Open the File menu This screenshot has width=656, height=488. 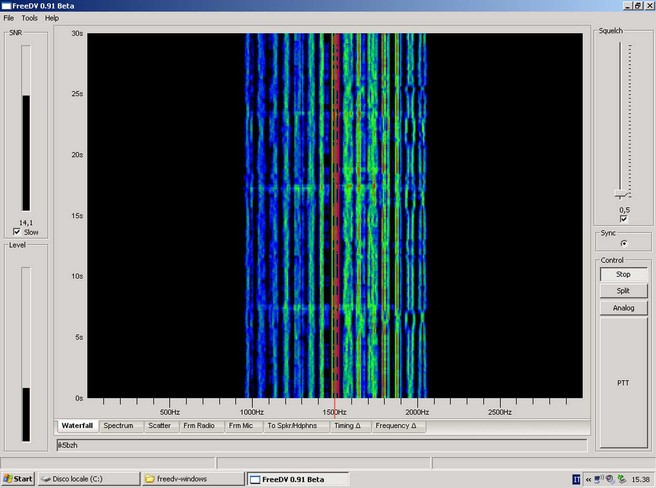pyautogui.click(x=8, y=18)
